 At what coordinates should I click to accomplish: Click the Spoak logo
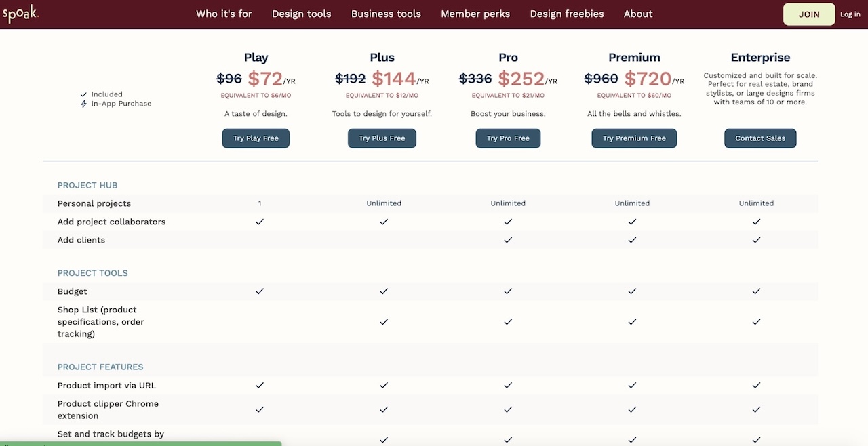tap(21, 13)
